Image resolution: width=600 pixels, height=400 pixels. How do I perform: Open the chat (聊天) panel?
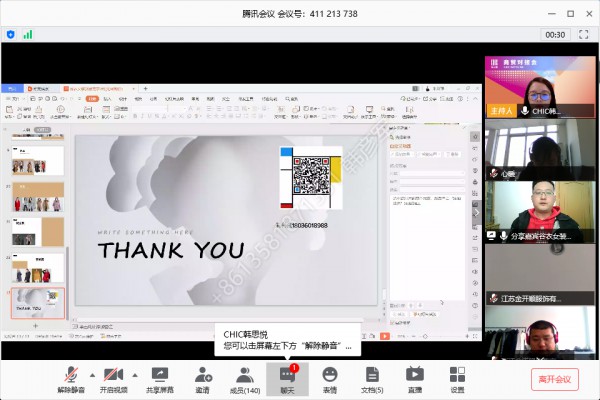click(x=288, y=374)
